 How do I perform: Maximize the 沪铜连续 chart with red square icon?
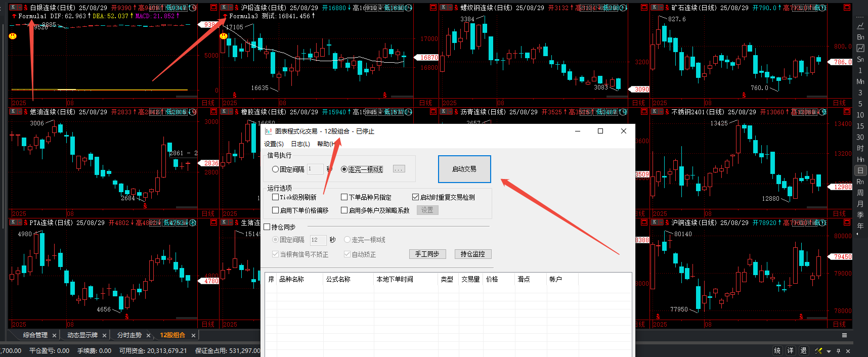(x=847, y=222)
